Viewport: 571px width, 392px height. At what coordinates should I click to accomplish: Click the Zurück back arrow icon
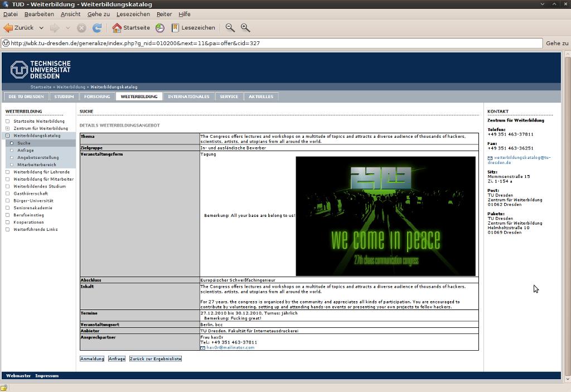(x=8, y=28)
